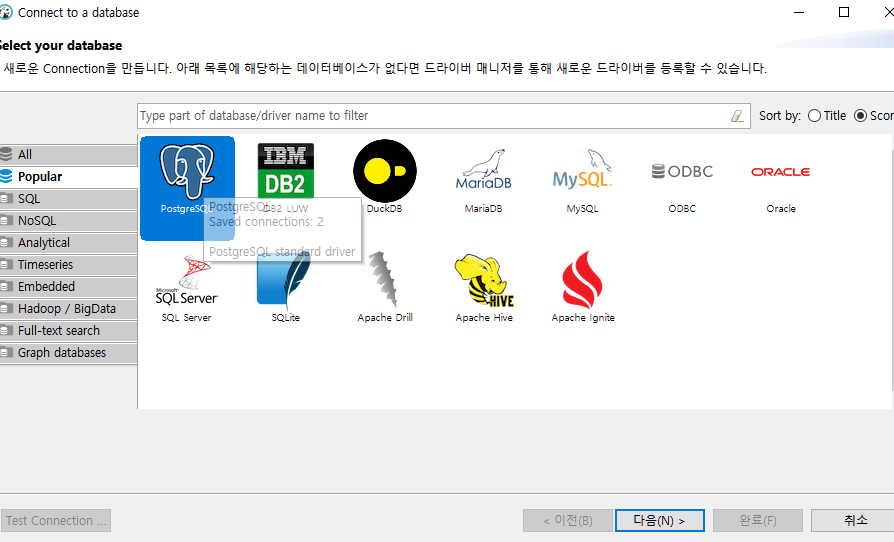Screen dimensions: 894x542
Task: Select the MySQL dolphin icon
Action: (582, 169)
